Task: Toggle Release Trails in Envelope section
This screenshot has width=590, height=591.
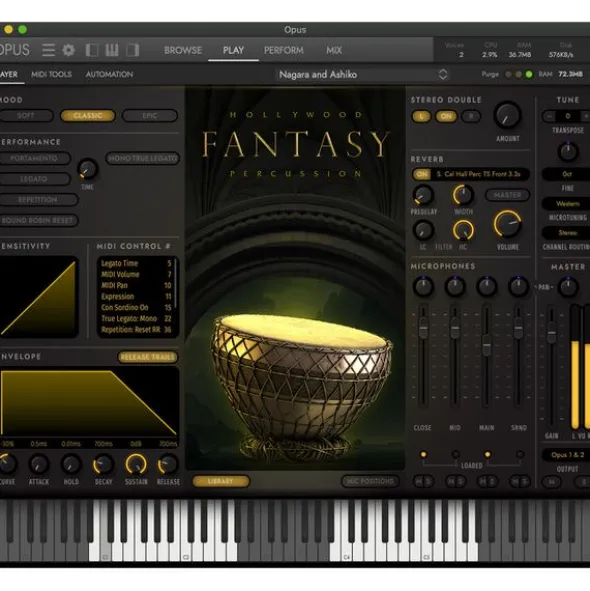Action: coord(148,357)
